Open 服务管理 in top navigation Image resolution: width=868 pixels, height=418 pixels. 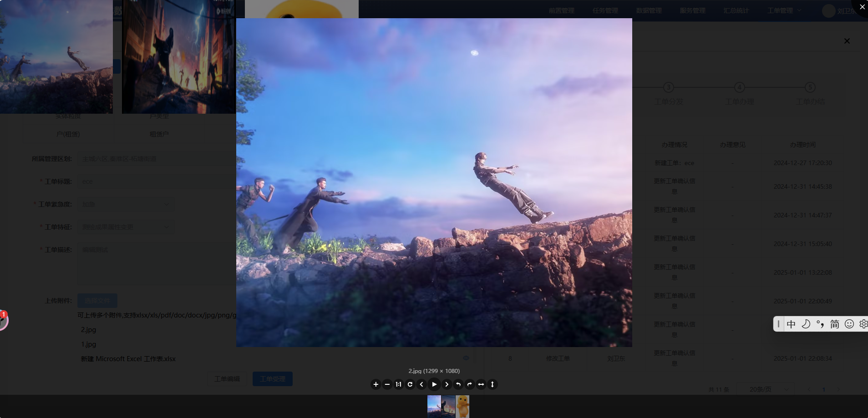click(x=692, y=10)
